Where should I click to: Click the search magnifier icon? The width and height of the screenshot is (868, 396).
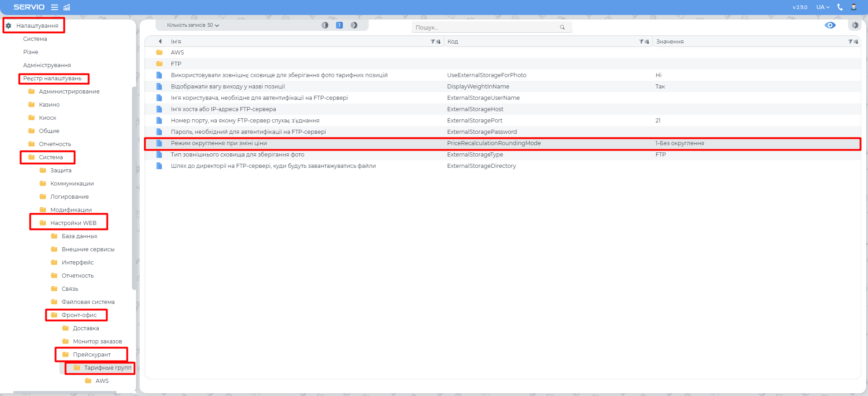[562, 27]
